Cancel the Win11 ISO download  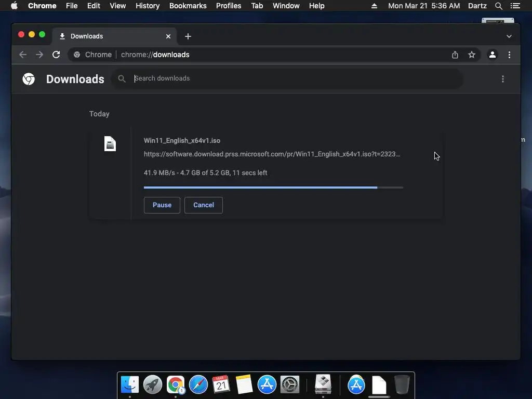[x=204, y=205]
